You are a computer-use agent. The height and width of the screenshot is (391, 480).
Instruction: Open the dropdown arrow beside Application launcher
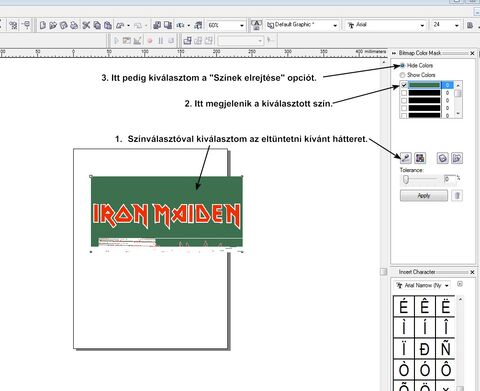pyautogui.click(x=189, y=26)
